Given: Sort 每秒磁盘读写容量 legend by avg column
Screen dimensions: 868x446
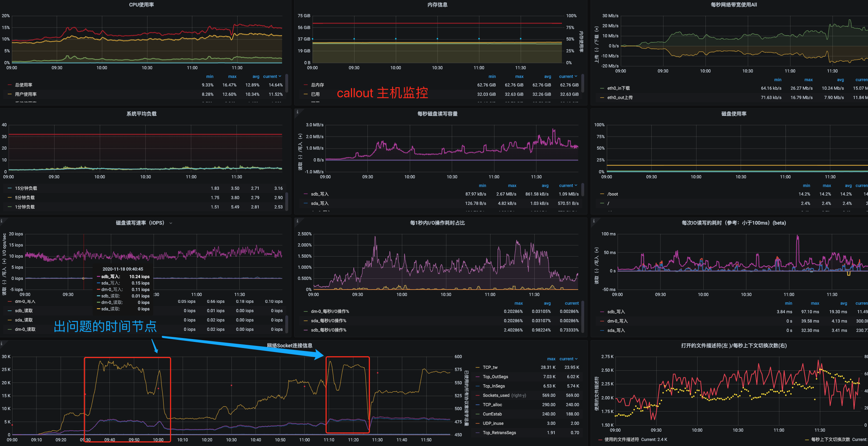Looking at the screenshot, I should click(545, 186).
